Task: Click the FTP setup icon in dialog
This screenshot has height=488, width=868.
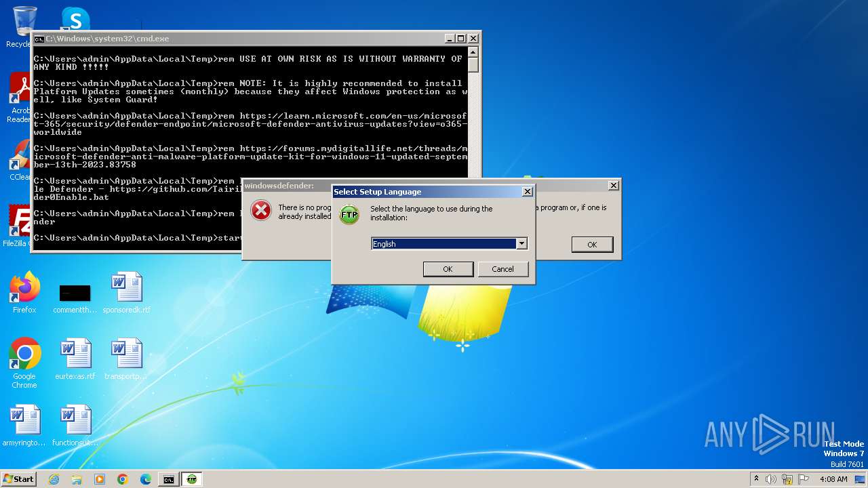Action: (x=349, y=215)
